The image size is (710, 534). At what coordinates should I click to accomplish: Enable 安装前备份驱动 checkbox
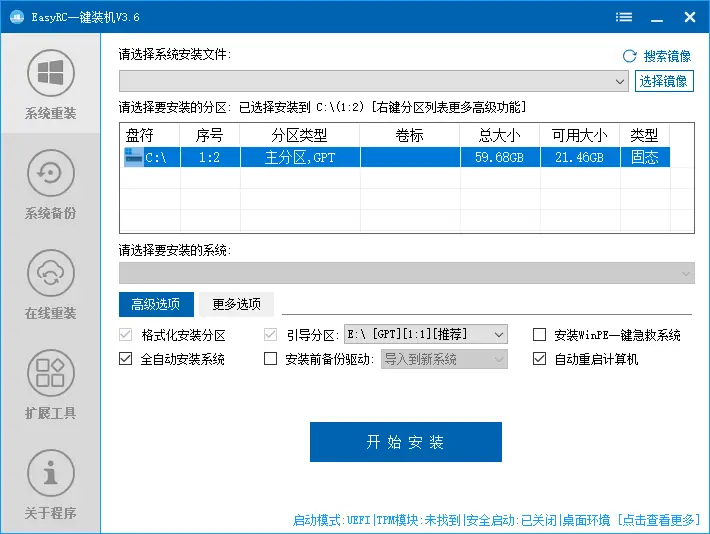[270, 359]
